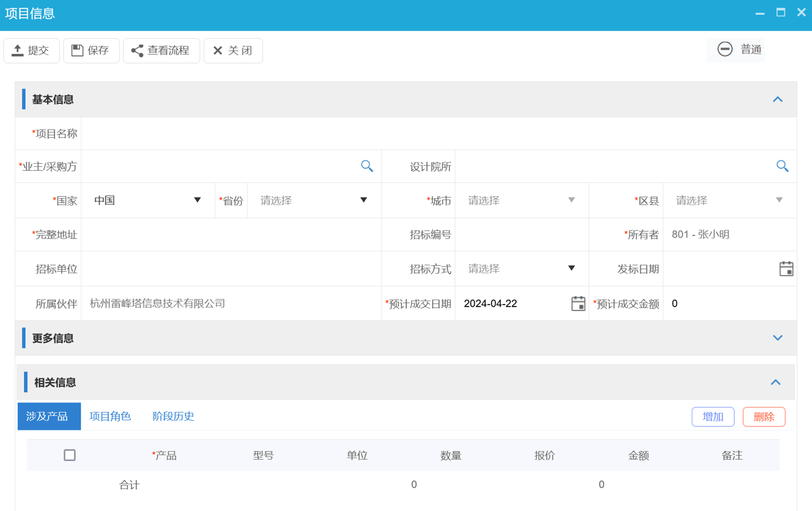
Task: Click the 增加 button to add product
Action: coord(712,416)
